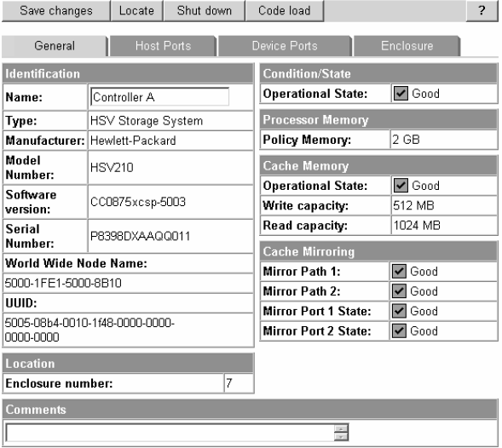Click the Code load button
The image size is (502, 448).
(285, 10)
